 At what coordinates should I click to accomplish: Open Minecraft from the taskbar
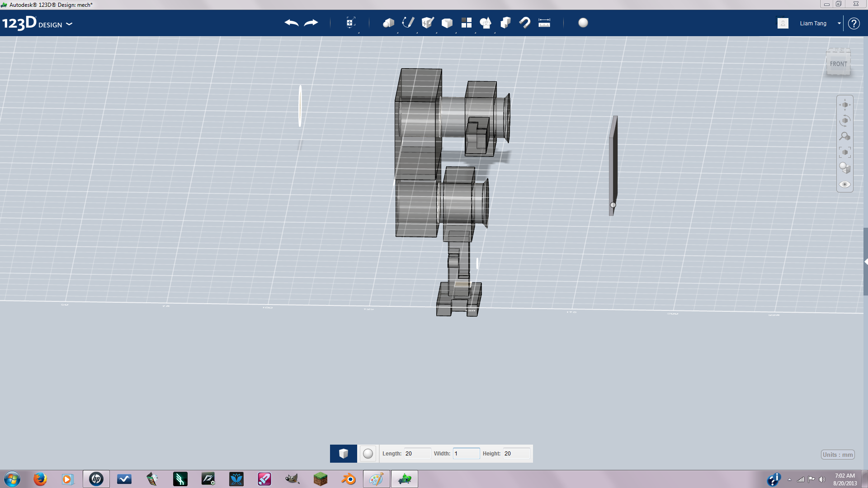pyautogui.click(x=321, y=479)
